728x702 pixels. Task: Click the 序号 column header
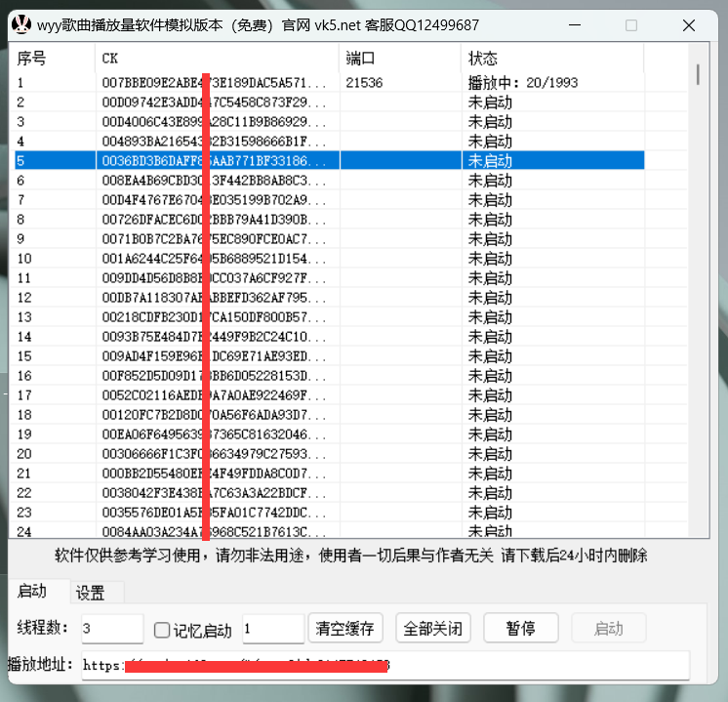click(52, 58)
